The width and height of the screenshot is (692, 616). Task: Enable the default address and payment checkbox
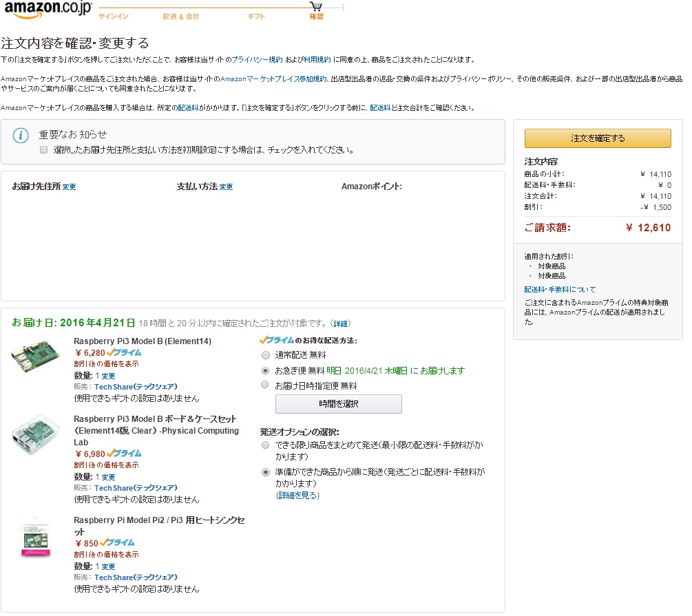tap(43, 149)
